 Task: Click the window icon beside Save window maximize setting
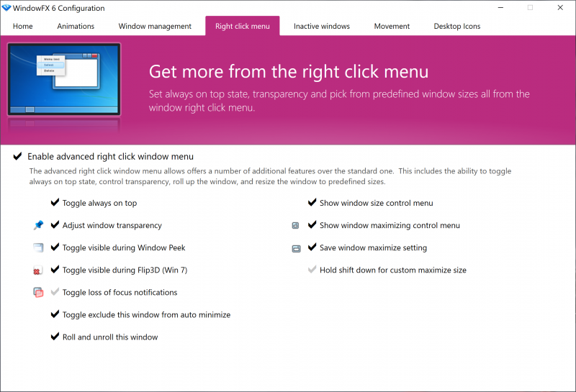[296, 248]
